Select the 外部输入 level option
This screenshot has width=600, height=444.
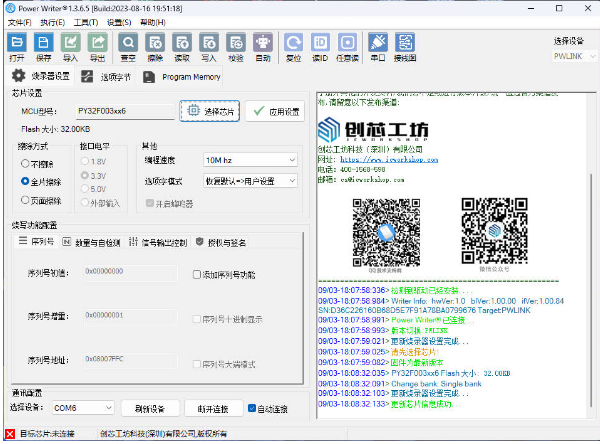pyautogui.click(x=100, y=203)
